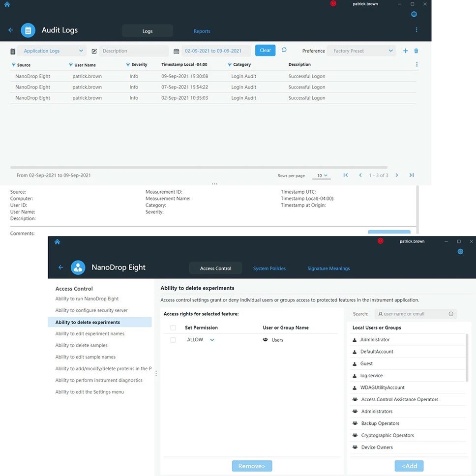Select Ability to perform instrument diagnostics
This screenshot has height=476, width=476.
tap(99, 380)
